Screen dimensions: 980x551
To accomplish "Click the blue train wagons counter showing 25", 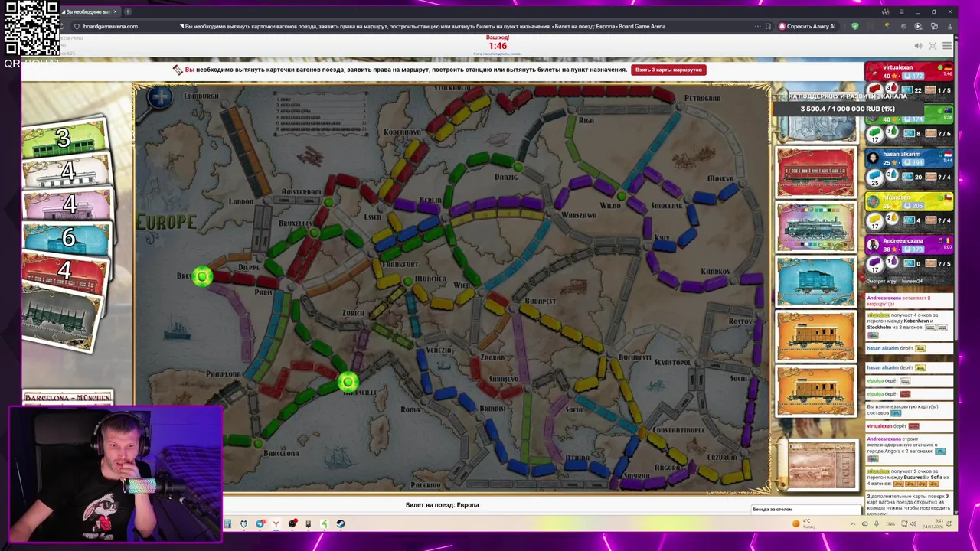I will coord(875,177).
